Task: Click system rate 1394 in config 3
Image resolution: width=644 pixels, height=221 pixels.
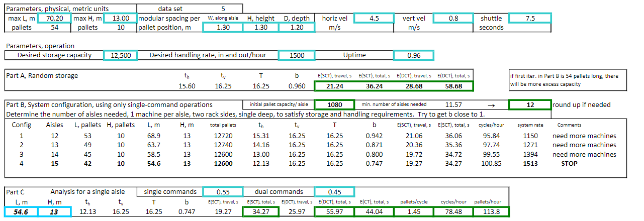Action: tap(529, 154)
